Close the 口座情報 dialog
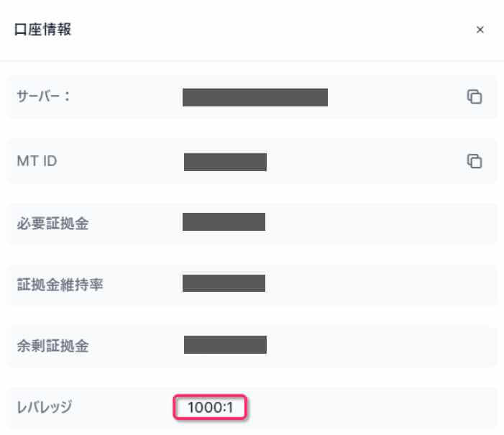Image resolution: width=504 pixels, height=435 pixels. (480, 30)
